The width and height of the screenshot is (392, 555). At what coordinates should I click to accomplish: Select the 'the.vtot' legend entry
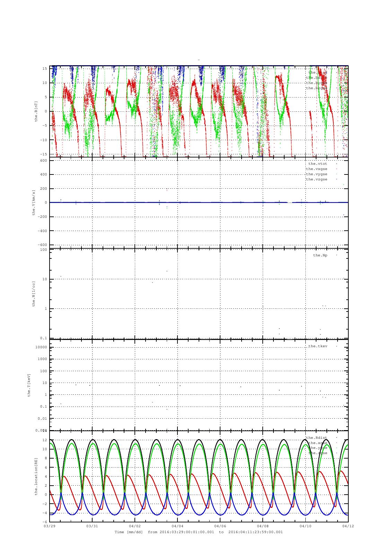(318, 164)
